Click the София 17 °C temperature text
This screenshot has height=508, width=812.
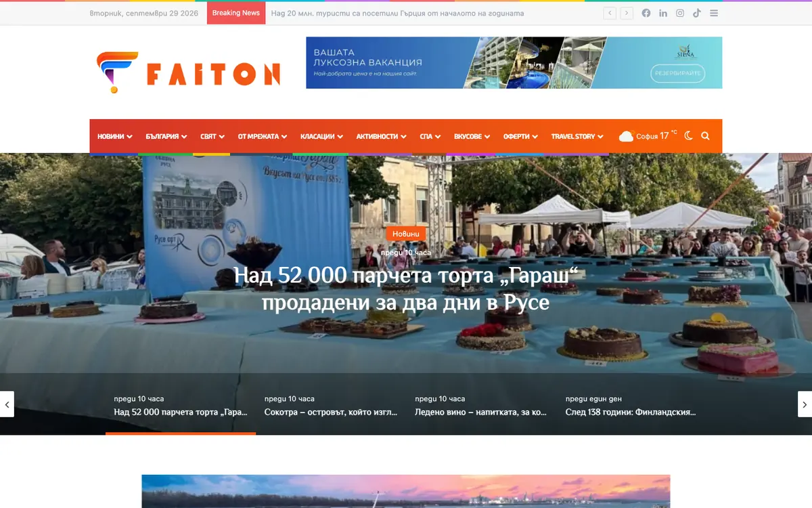(656, 135)
